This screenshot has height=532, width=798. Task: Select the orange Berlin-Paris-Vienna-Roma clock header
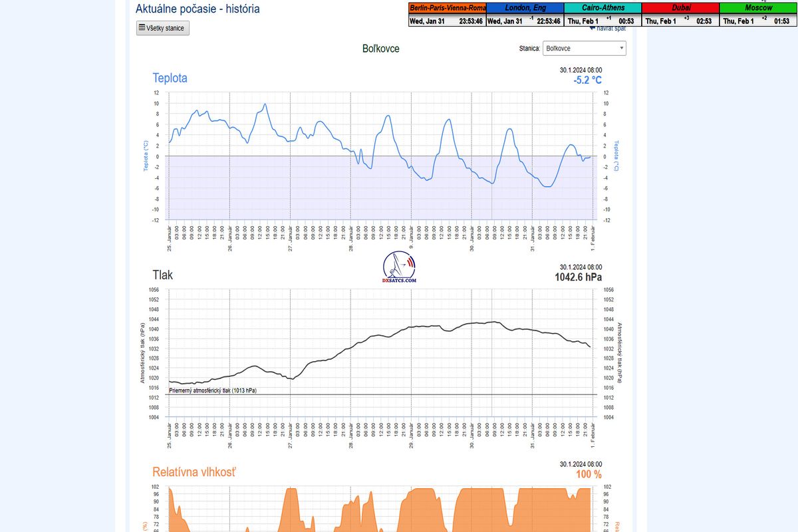pyautogui.click(x=448, y=8)
